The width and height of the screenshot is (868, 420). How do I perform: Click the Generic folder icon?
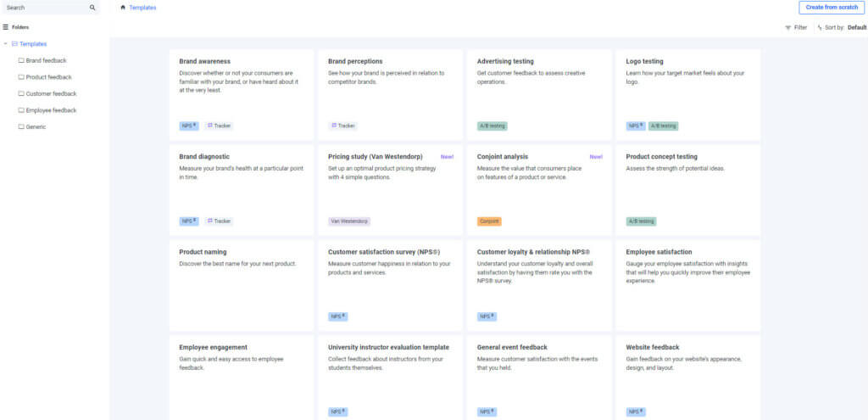click(x=21, y=127)
